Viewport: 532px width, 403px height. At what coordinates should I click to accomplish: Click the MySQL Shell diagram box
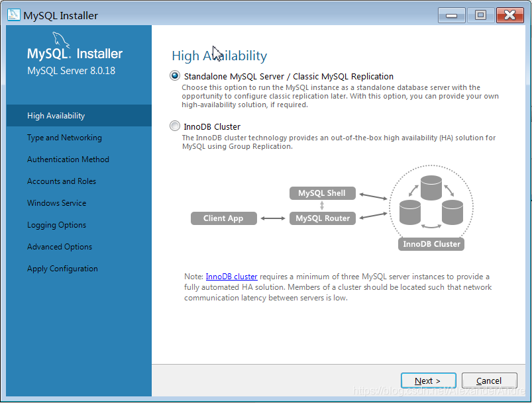pyautogui.click(x=323, y=193)
